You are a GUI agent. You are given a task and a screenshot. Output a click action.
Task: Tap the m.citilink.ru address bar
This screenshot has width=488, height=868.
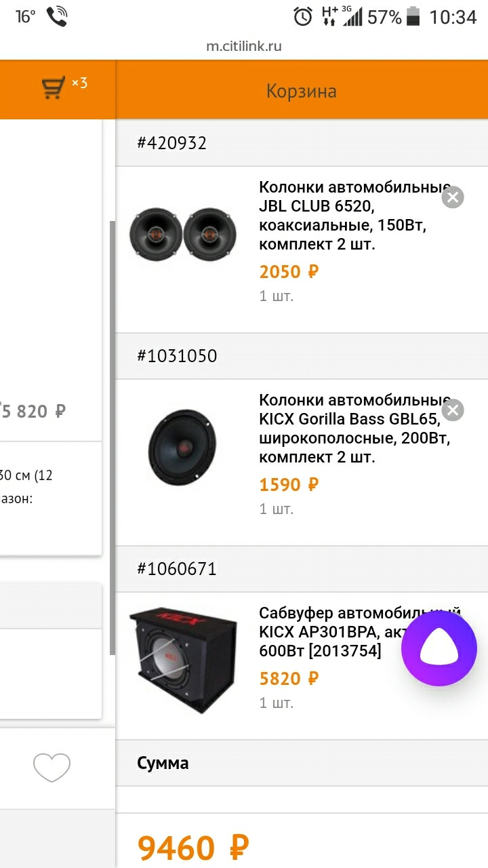click(244, 46)
